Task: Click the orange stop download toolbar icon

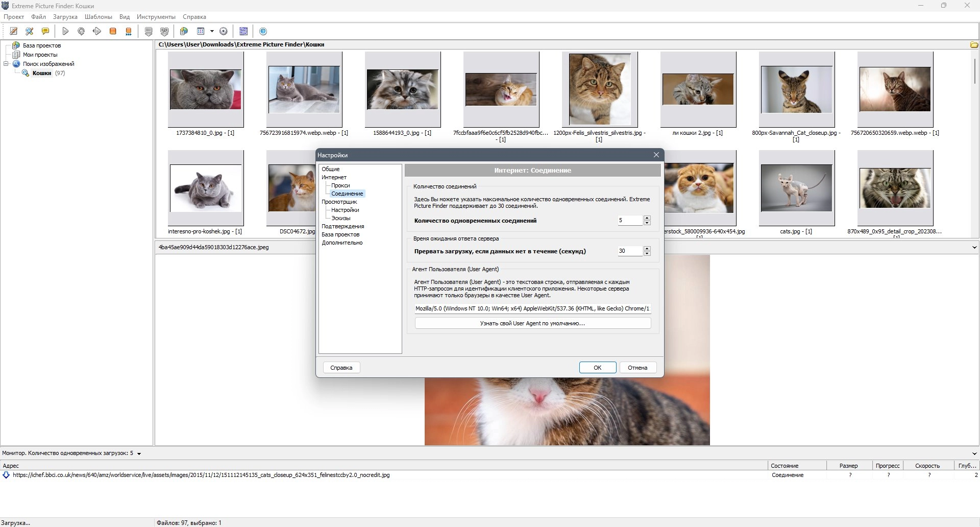Action: (113, 31)
